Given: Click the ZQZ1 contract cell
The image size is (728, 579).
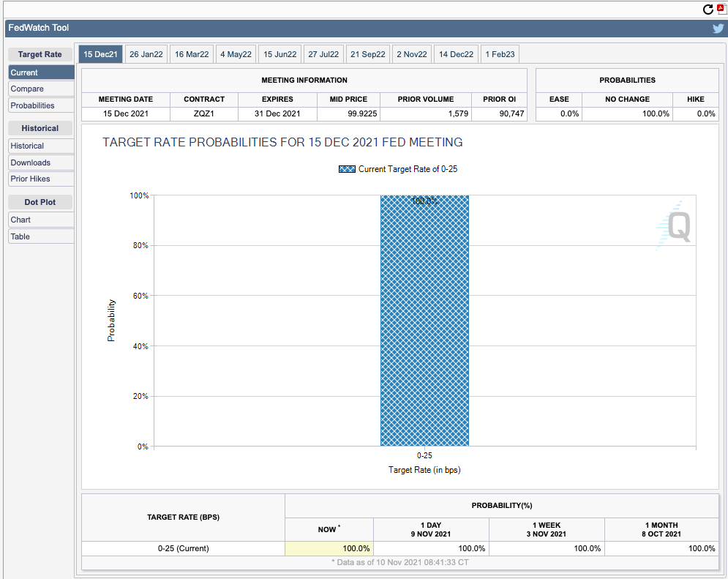Looking at the screenshot, I should (x=204, y=113).
